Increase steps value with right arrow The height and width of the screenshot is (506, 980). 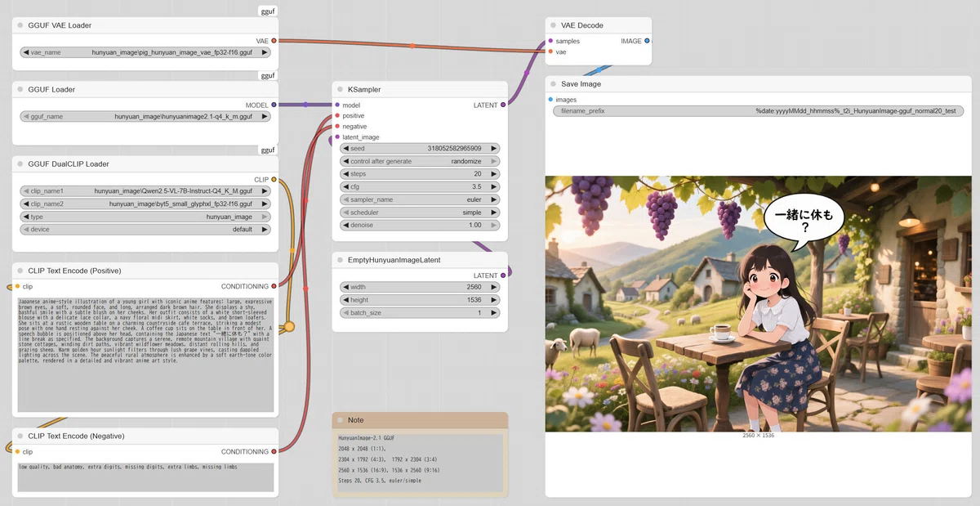(x=493, y=174)
